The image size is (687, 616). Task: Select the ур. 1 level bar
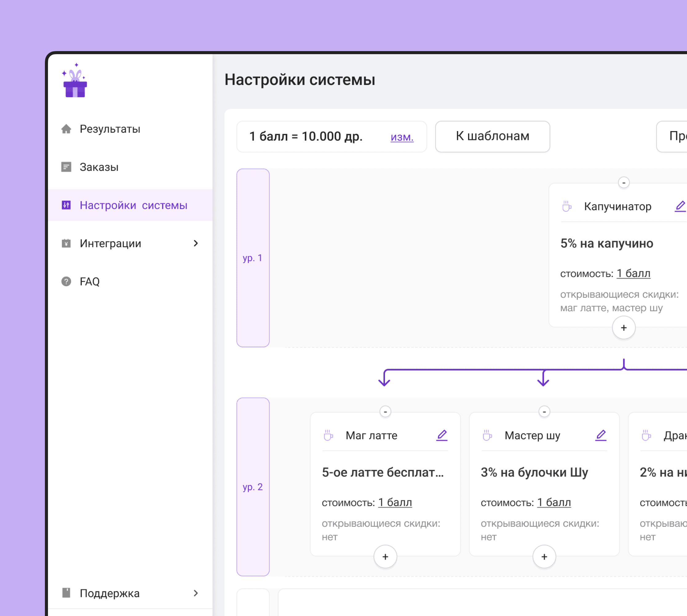(x=253, y=258)
